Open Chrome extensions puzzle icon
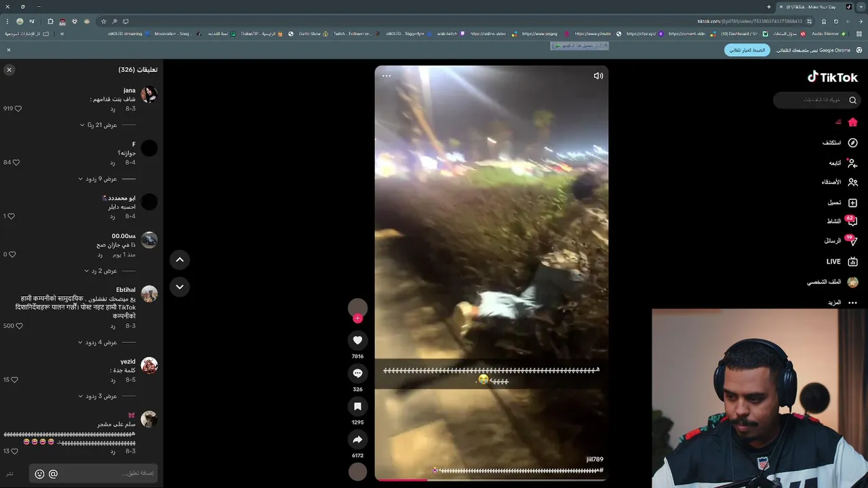 [50, 22]
